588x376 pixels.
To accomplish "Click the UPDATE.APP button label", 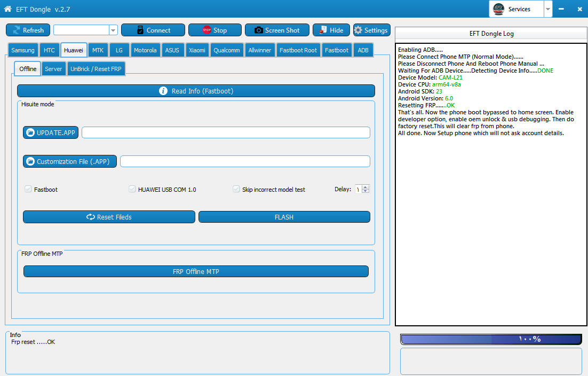I will tap(56, 132).
